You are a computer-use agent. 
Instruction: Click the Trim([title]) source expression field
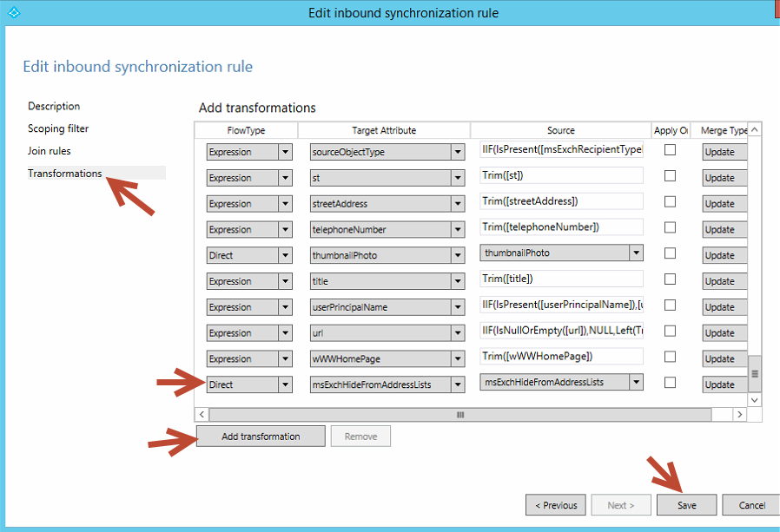click(561, 279)
